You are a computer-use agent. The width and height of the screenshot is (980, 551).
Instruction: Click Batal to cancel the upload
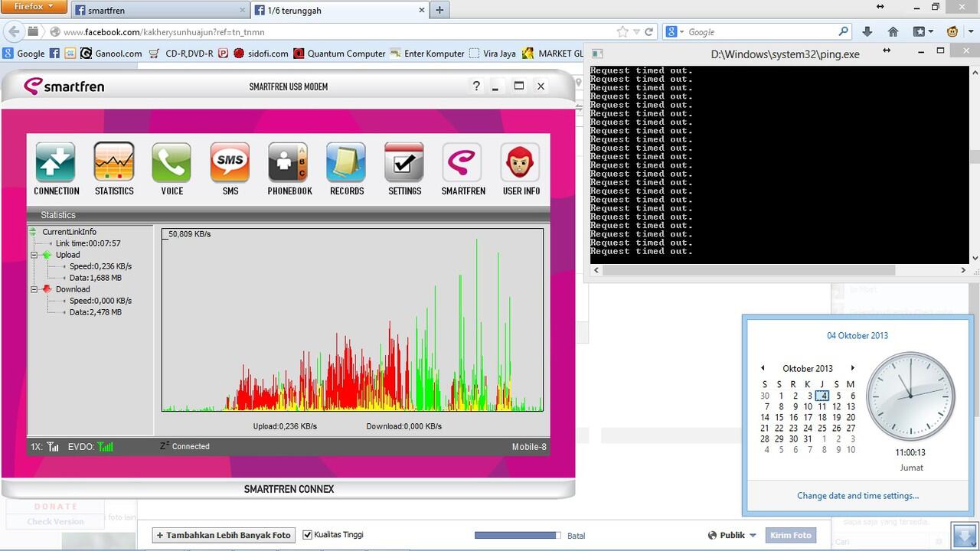(x=577, y=536)
